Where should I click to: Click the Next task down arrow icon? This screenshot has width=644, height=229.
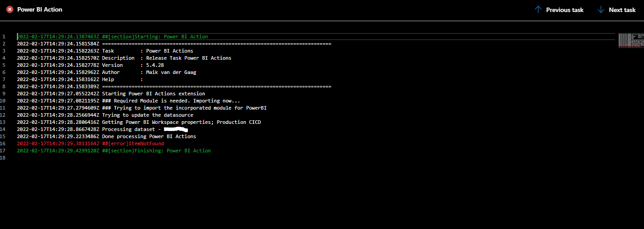point(601,9)
